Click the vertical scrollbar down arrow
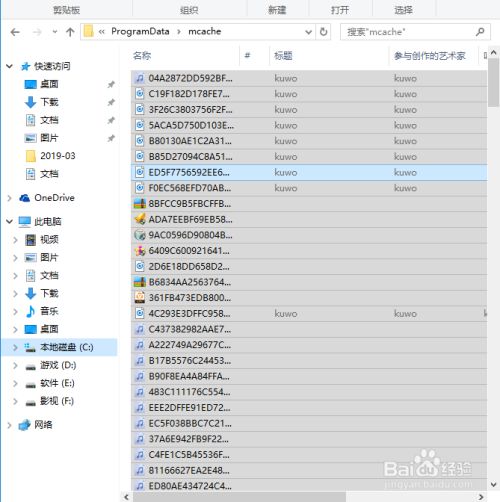 [494, 485]
